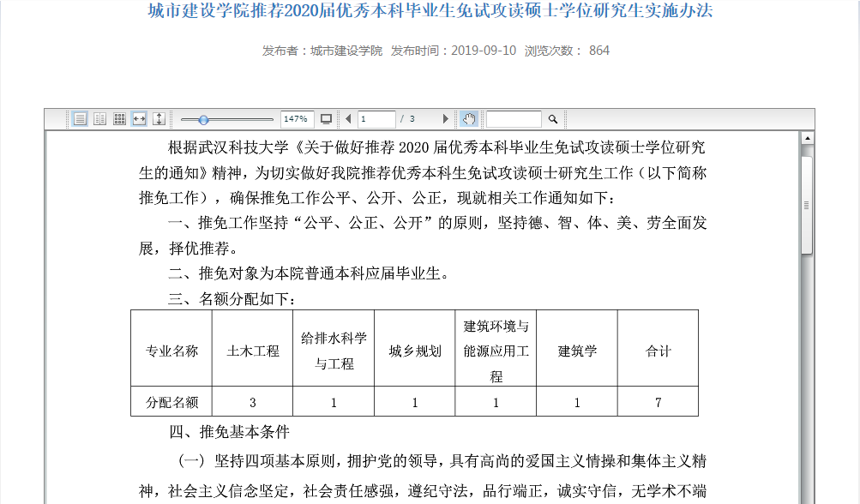Click the vertical scrollbar thumb
Screen dimensions: 860x504
[807, 204]
